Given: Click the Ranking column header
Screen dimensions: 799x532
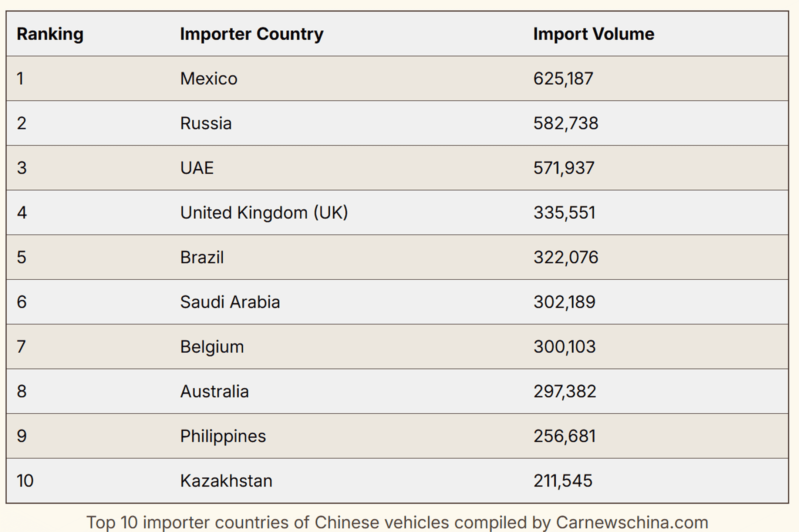Looking at the screenshot, I should (50, 34).
